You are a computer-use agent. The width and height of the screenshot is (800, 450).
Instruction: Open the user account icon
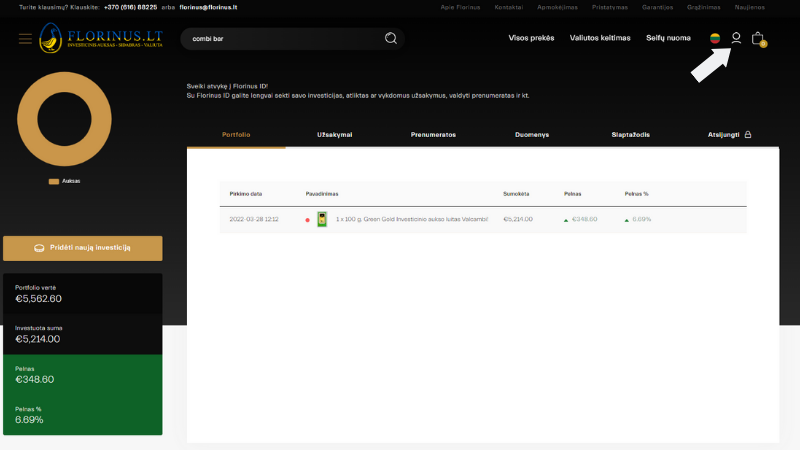click(x=736, y=38)
